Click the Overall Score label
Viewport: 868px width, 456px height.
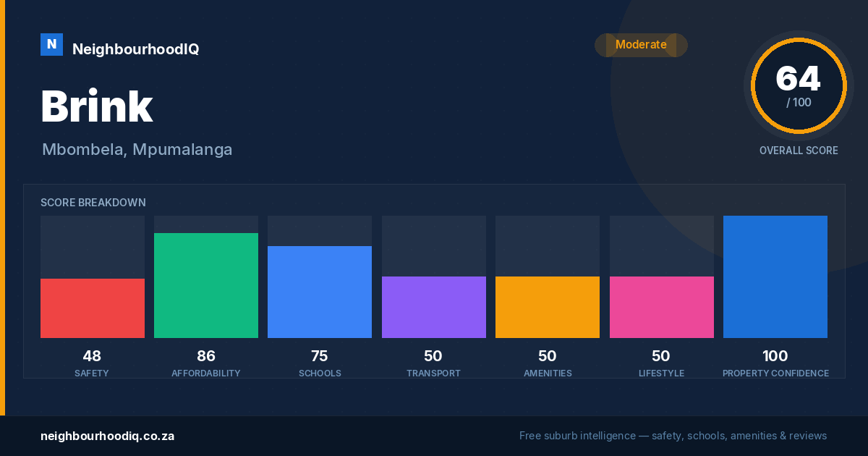pos(799,151)
